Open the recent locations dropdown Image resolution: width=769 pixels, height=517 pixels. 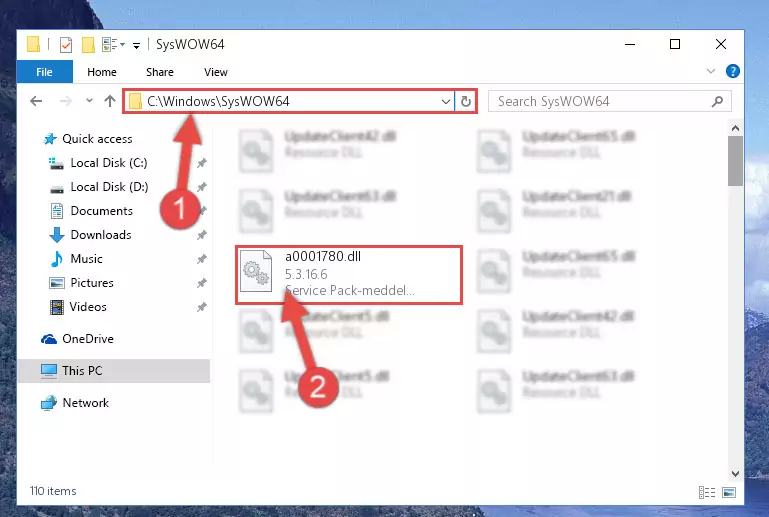point(89,101)
